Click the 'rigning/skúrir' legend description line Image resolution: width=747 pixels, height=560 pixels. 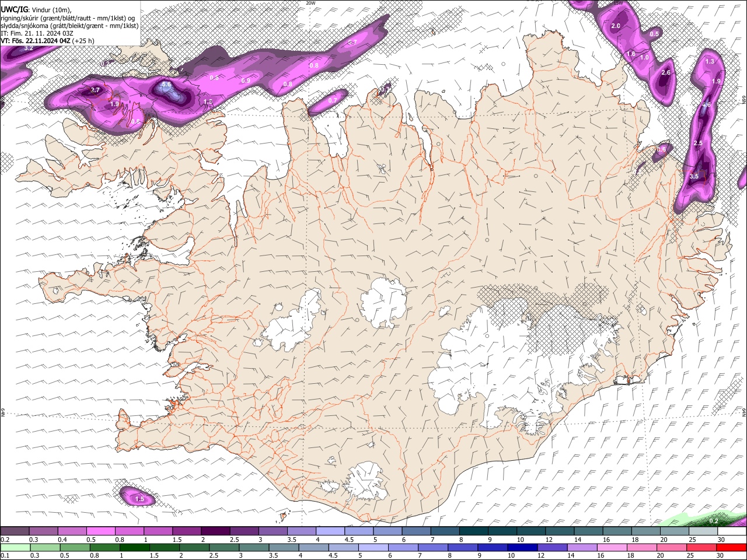[68, 17]
